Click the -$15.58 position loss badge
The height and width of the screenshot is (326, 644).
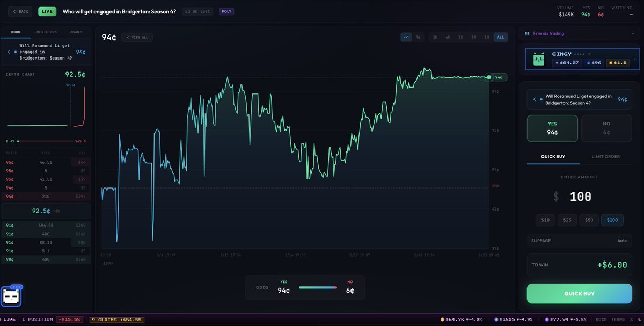coord(71,320)
